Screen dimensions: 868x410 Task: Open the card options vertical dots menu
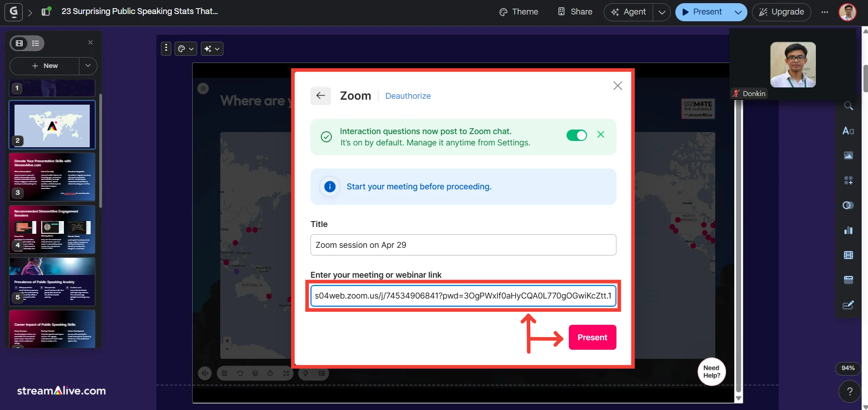[x=166, y=48]
